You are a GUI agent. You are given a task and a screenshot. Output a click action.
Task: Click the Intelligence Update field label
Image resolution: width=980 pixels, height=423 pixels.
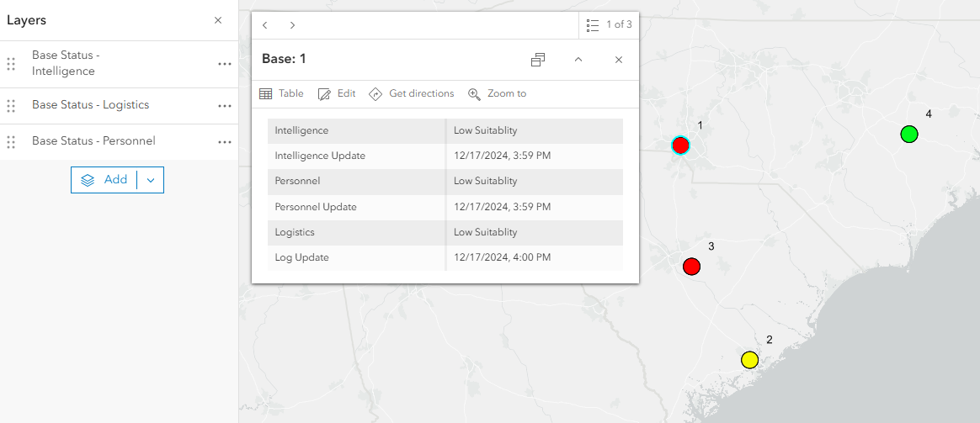320,156
